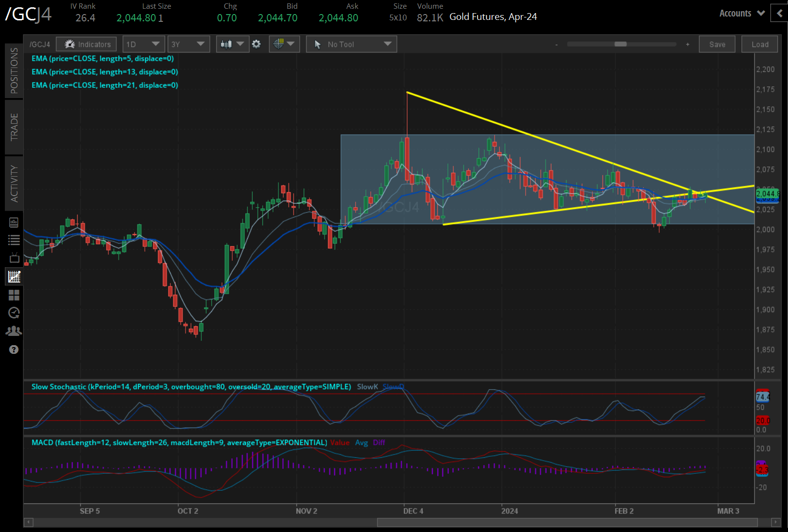
Task: Open the watchlist list icon in sidebar
Action: [14, 240]
